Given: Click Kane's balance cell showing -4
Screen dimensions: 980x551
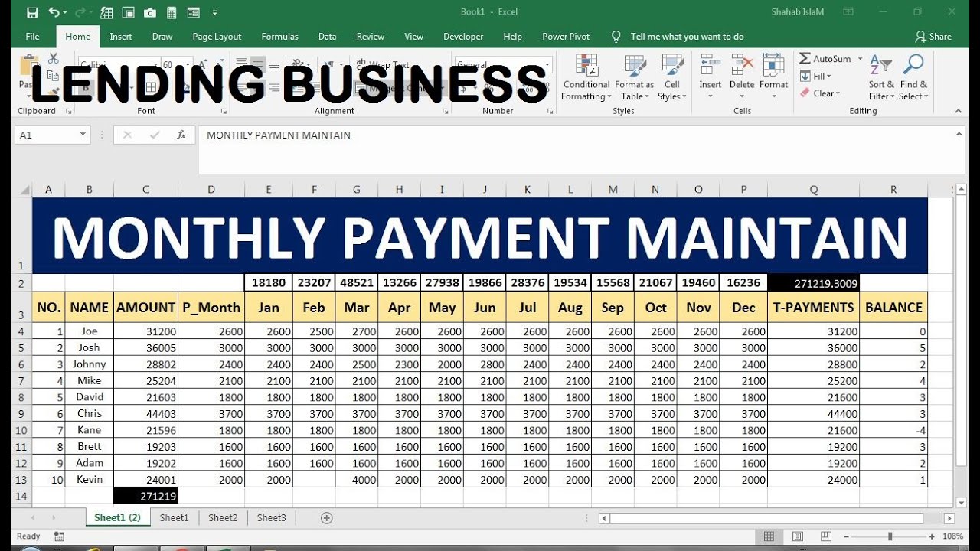Looking at the screenshot, I should coord(893,430).
